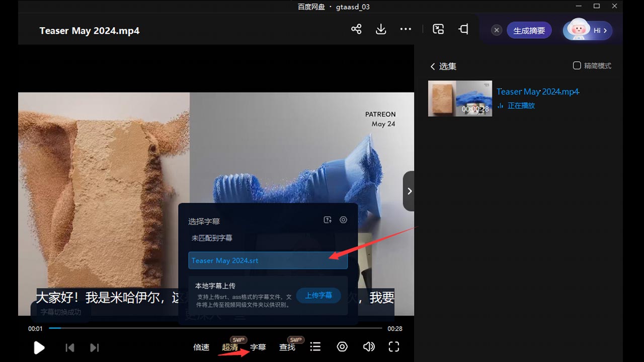Image resolution: width=644 pixels, height=362 pixels.
Task: Toggle the playlist list icon
Action: [x=315, y=346]
